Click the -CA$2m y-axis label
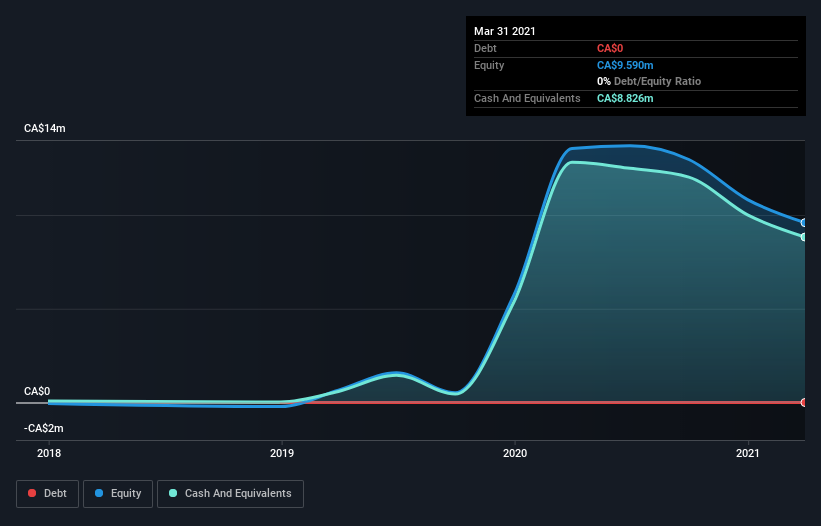Viewport: 821px width, 526px height. (43, 428)
